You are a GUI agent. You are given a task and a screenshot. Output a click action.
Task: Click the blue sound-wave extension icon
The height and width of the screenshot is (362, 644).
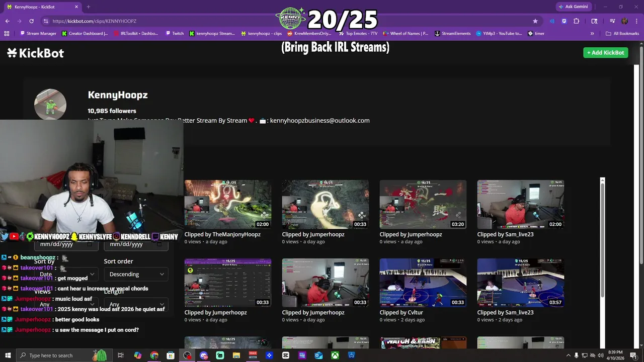552,21
